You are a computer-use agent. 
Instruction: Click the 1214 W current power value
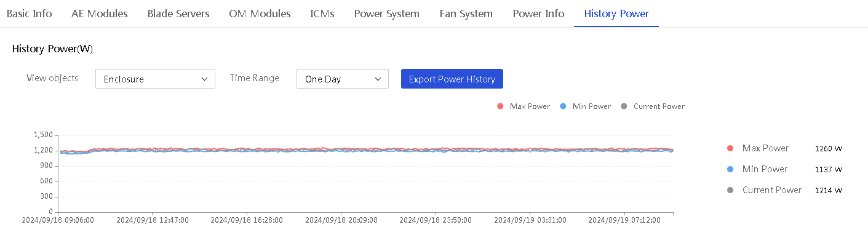click(828, 191)
